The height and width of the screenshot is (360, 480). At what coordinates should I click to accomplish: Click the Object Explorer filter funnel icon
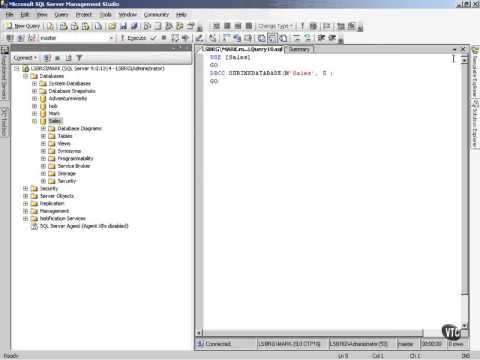[79, 58]
